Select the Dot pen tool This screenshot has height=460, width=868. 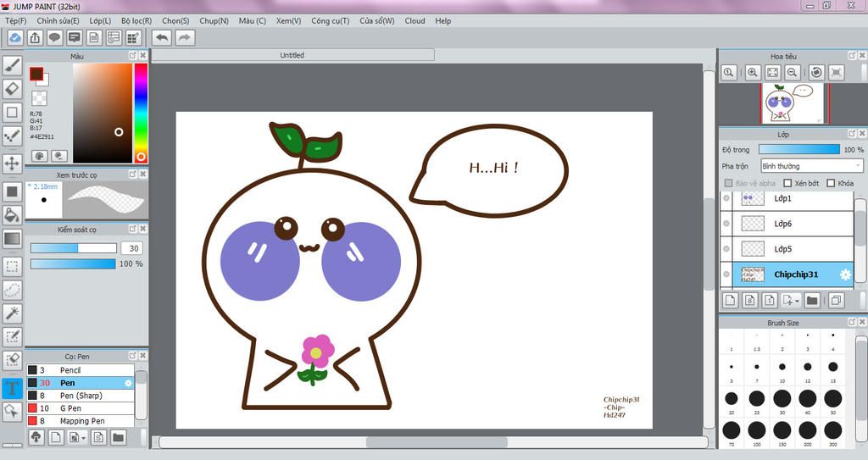pyautogui.click(x=12, y=136)
